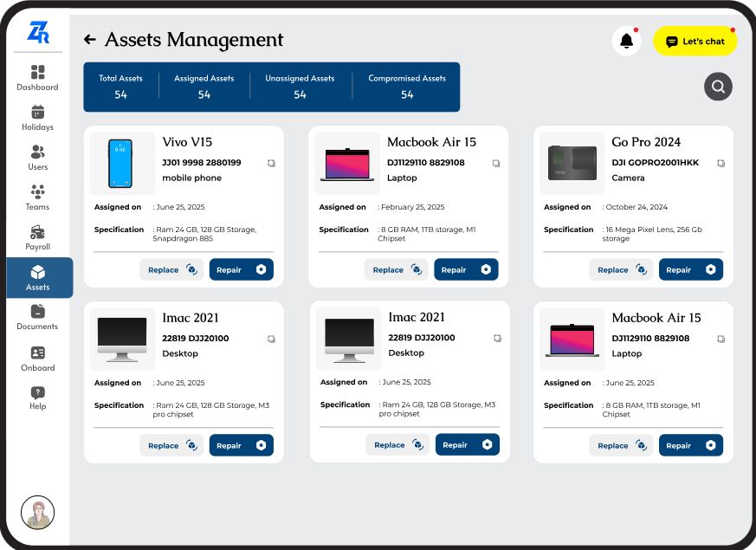Select the Unassigned Assets stat

click(x=300, y=87)
